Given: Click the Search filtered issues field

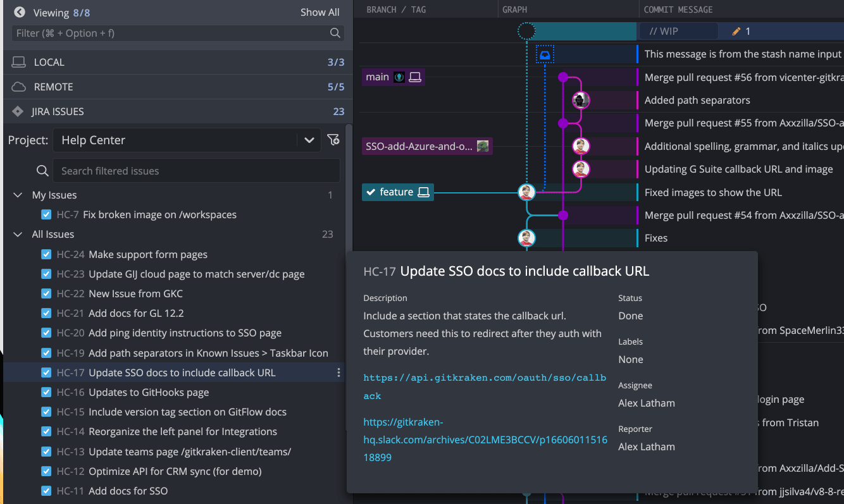Looking at the screenshot, I should [x=196, y=171].
